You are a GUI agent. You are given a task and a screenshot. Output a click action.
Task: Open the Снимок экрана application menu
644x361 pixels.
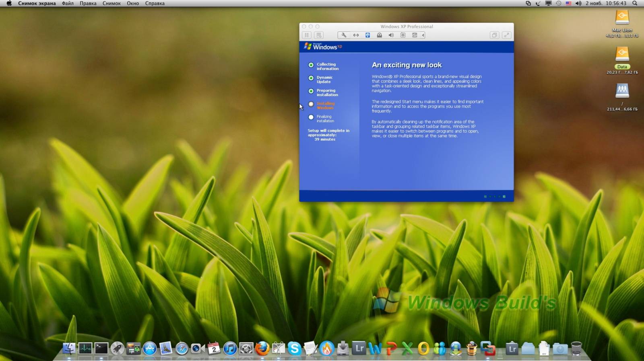pyautogui.click(x=37, y=3)
